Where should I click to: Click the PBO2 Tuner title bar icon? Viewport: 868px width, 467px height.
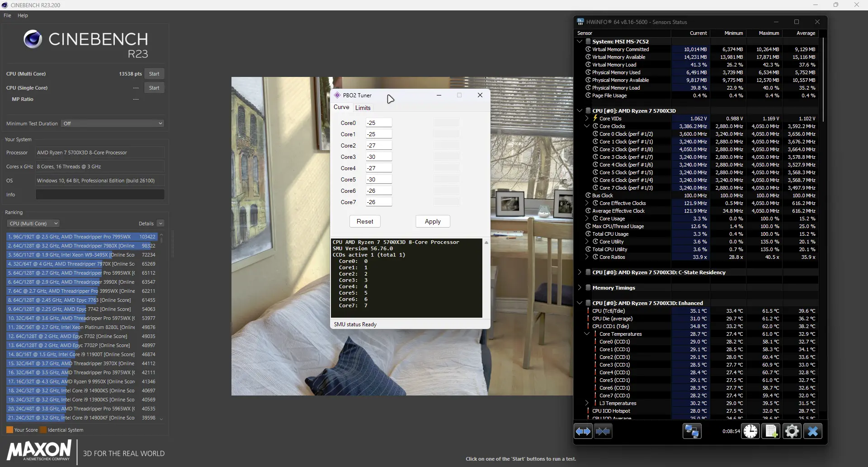tap(337, 95)
